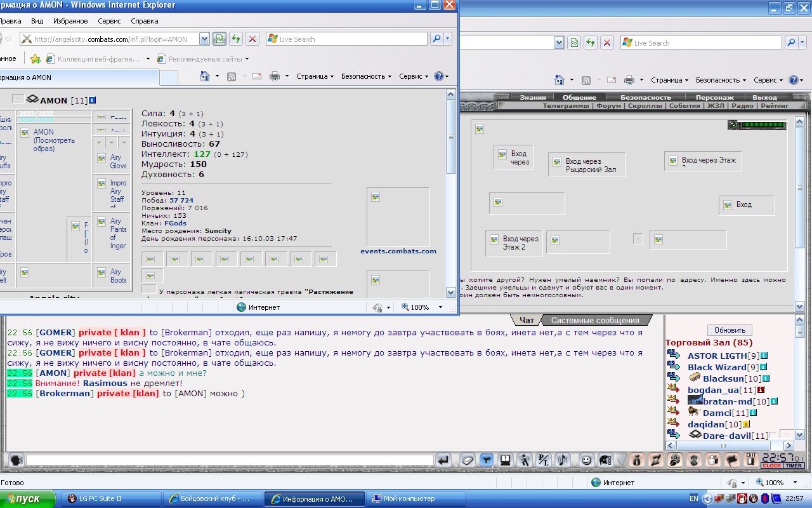812x508 pixels.
Task: Click the info icon next to AMON
Action: [92, 100]
